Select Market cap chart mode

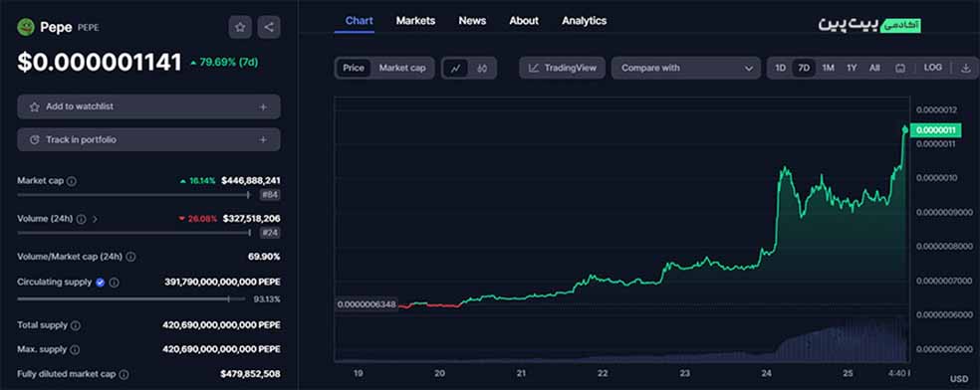pyautogui.click(x=402, y=68)
